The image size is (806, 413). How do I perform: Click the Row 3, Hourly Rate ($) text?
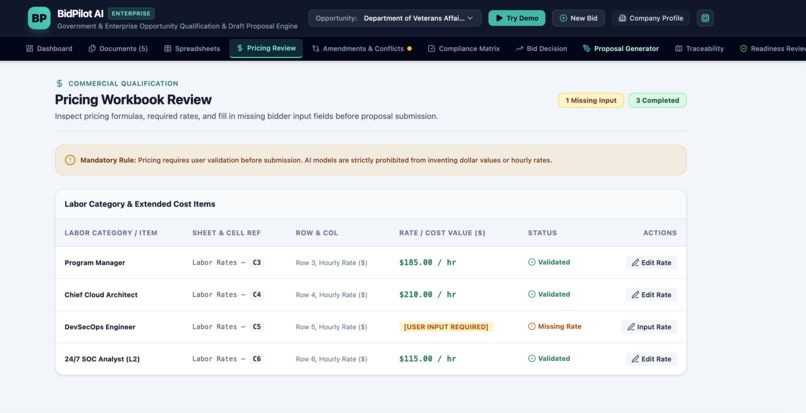click(x=332, y=262)
